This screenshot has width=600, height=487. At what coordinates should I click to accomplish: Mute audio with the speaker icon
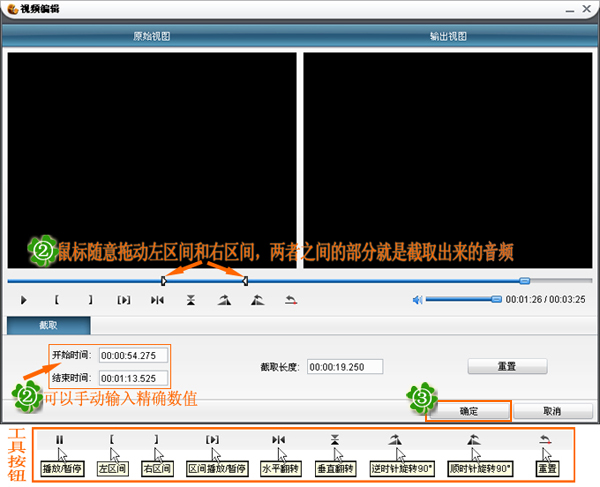[417, 300]
